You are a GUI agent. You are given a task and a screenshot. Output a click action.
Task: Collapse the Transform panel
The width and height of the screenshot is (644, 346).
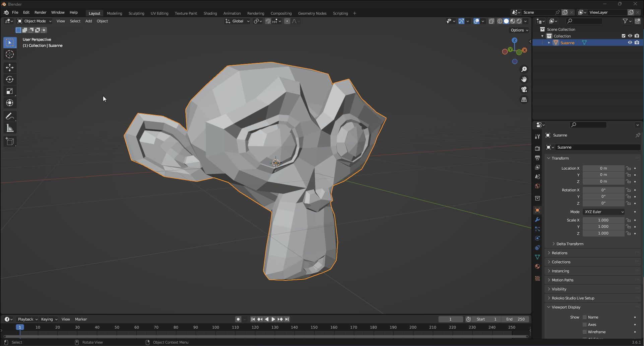(560, 158)
